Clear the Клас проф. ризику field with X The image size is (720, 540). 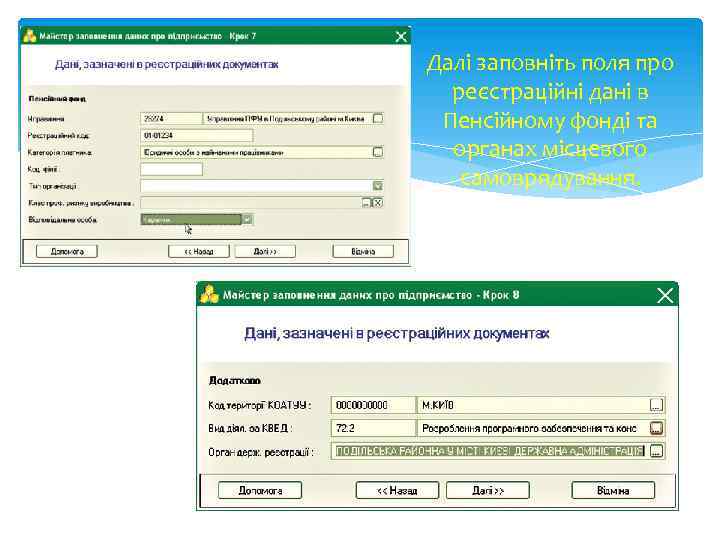(377, 202)
